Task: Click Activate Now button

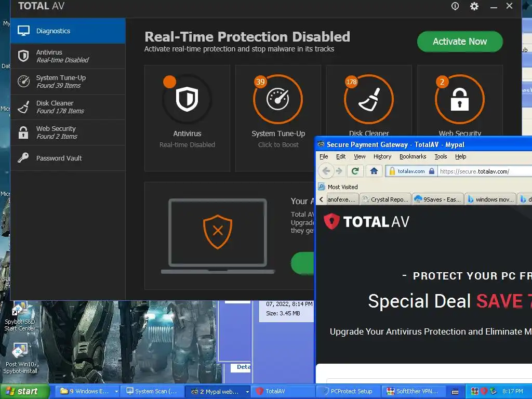Action: click(x=460, y=42)
